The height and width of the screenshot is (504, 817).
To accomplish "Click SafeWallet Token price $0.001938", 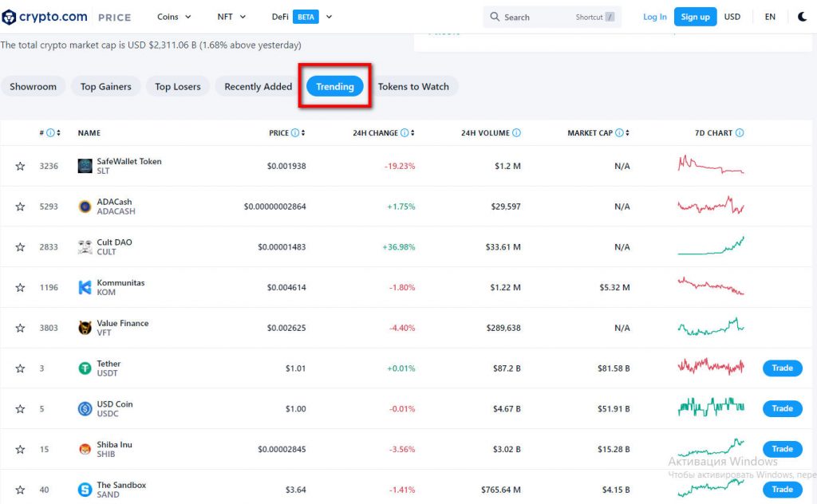I will 286,166.
